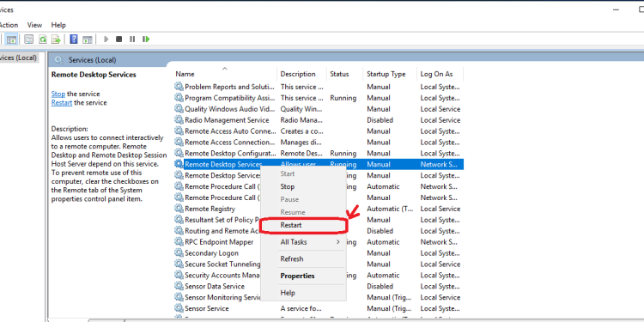This screenshot has height=322, width=644.
Task: Select Remote Desktop Configuration service name
Action: pyautogui.click(x=230, y=153)
